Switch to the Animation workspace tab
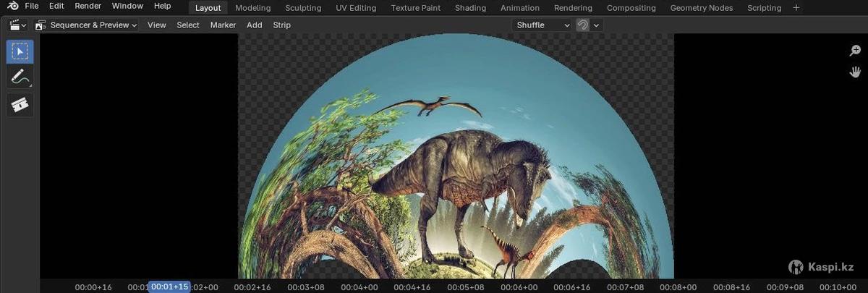The height and width of the screenshot is (293, 868). [520, 8]
